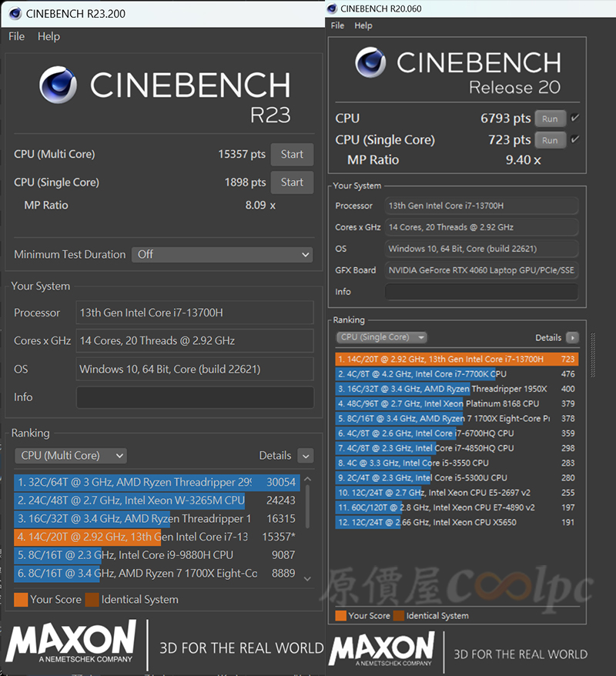This screenshot has width=616, height=676.
Task: Click the Cinebench R23 sphere logo
Action: pyautogui.click(x=58, y=85)
